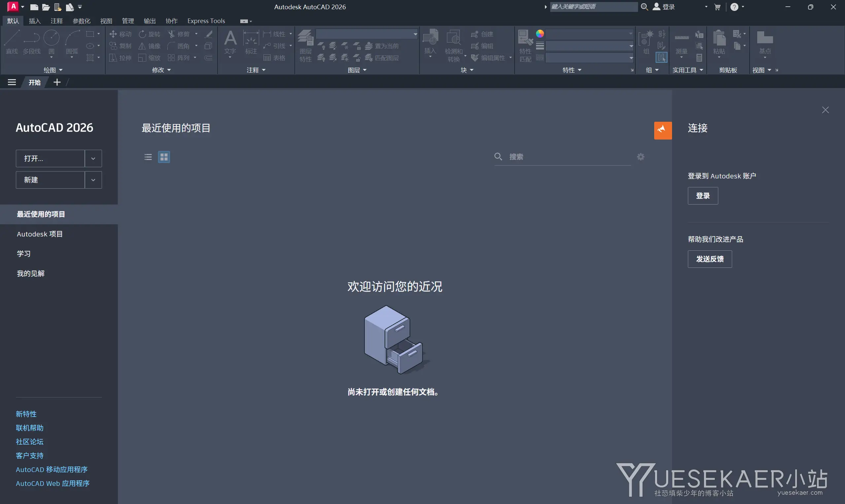Switch recent items to grid view
845x504 pixels.
coord(164,157)
